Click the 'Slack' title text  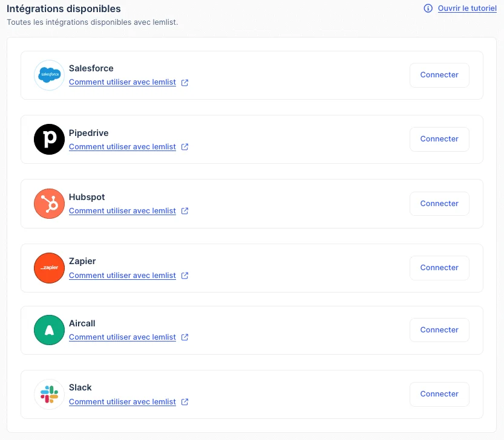point(80,387)
